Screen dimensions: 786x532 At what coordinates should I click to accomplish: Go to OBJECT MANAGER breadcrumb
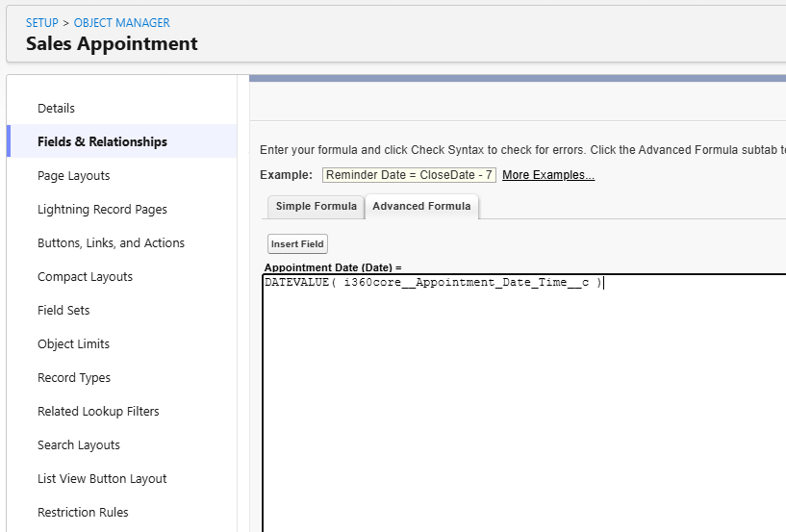click(122, 23)
